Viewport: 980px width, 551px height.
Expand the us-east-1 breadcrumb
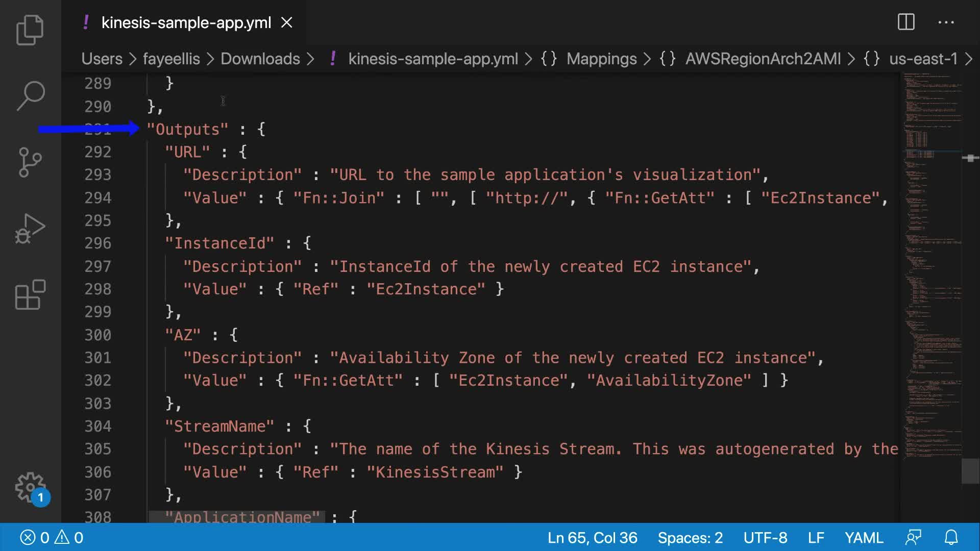pyautogui.click(x=923, y=59)
